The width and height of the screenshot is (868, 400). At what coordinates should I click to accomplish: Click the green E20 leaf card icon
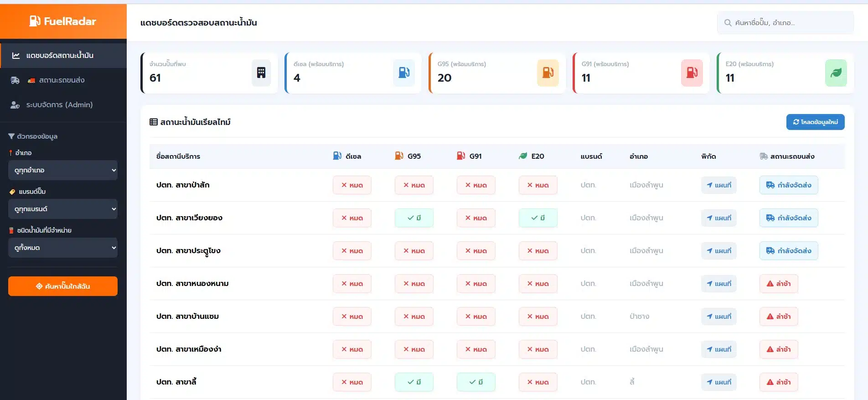(836, 73)
